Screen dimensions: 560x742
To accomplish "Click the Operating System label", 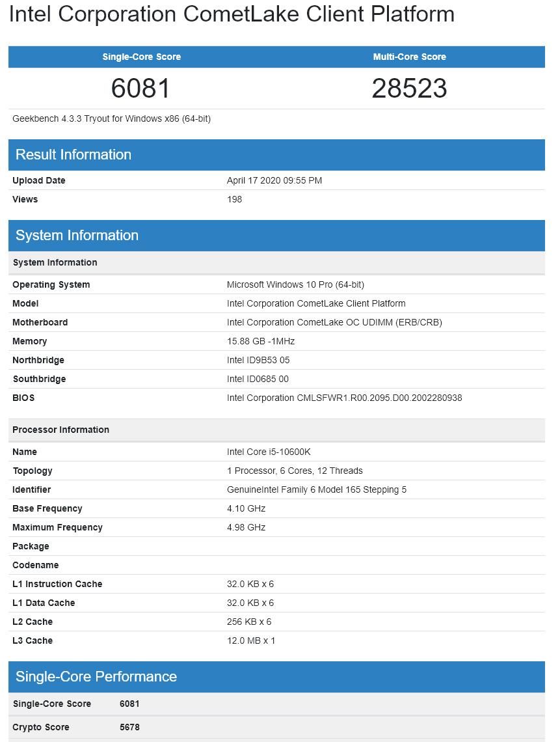I will coord(51,284).
